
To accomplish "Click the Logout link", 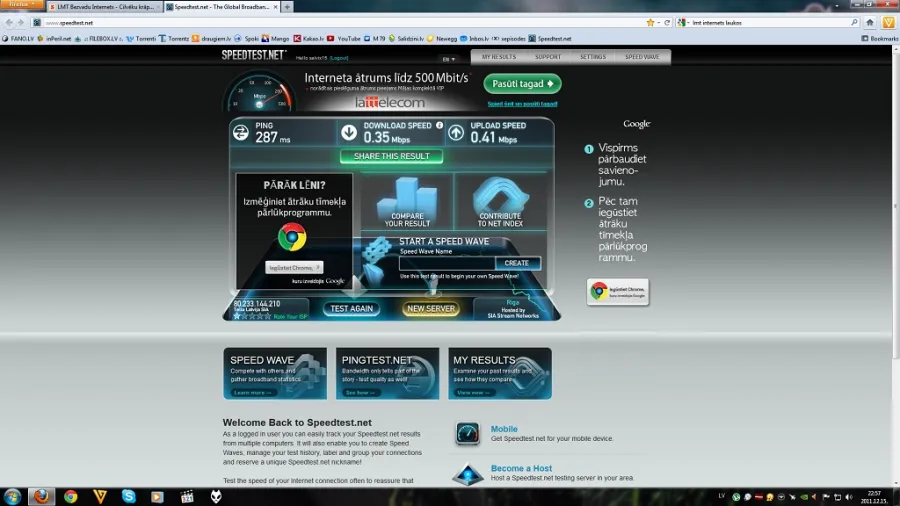I will tap(339, 58).
